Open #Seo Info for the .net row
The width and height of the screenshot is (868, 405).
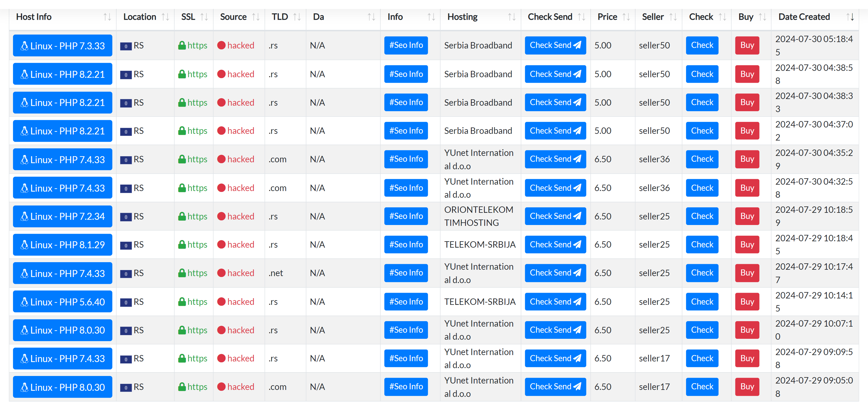click(x=406, y=273)
